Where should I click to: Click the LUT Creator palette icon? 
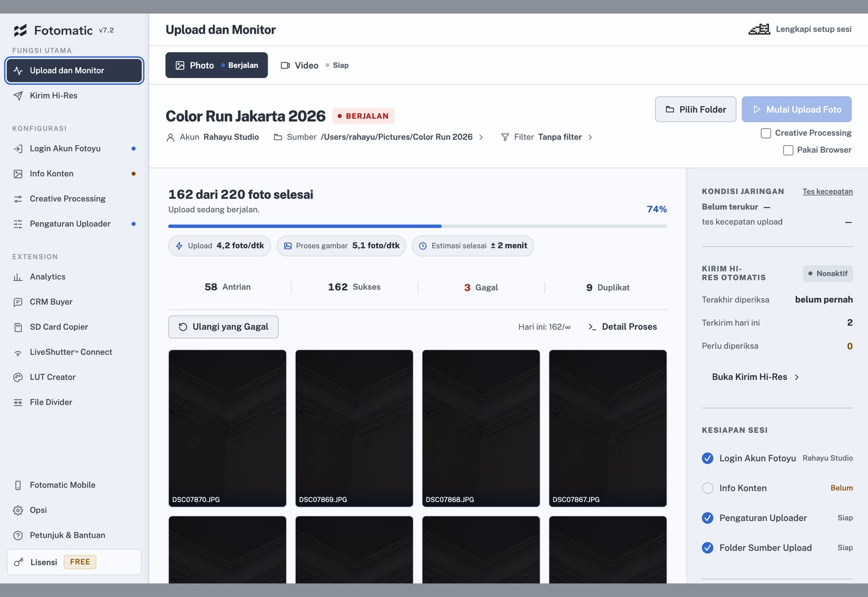(18, 377)
